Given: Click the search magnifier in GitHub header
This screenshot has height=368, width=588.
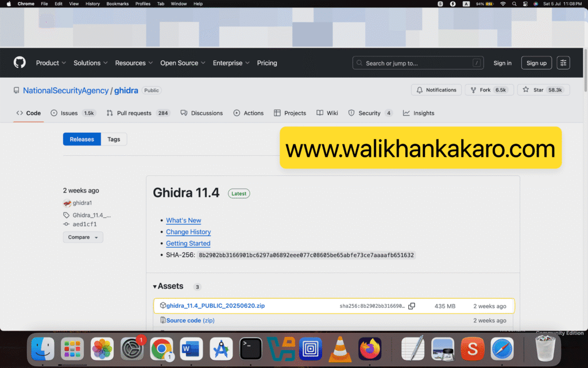Looking at the screenshot, I should tap(359, 63).
